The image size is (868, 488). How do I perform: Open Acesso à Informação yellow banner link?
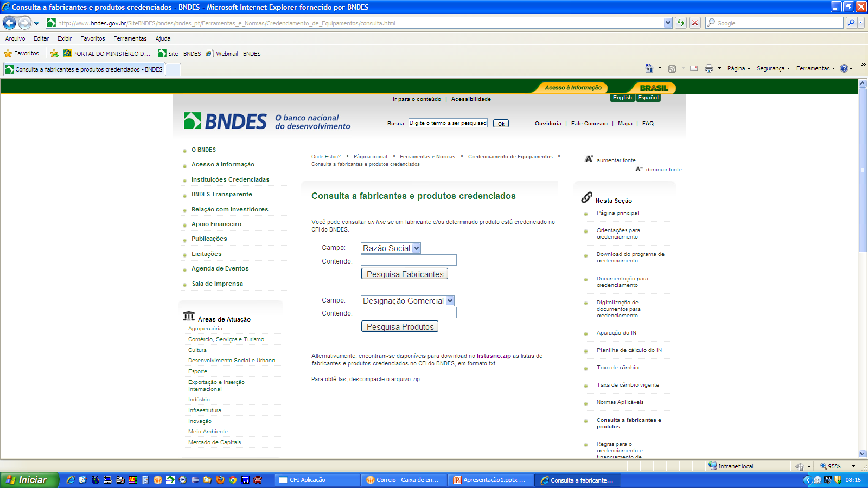click(x=573, y=88)
